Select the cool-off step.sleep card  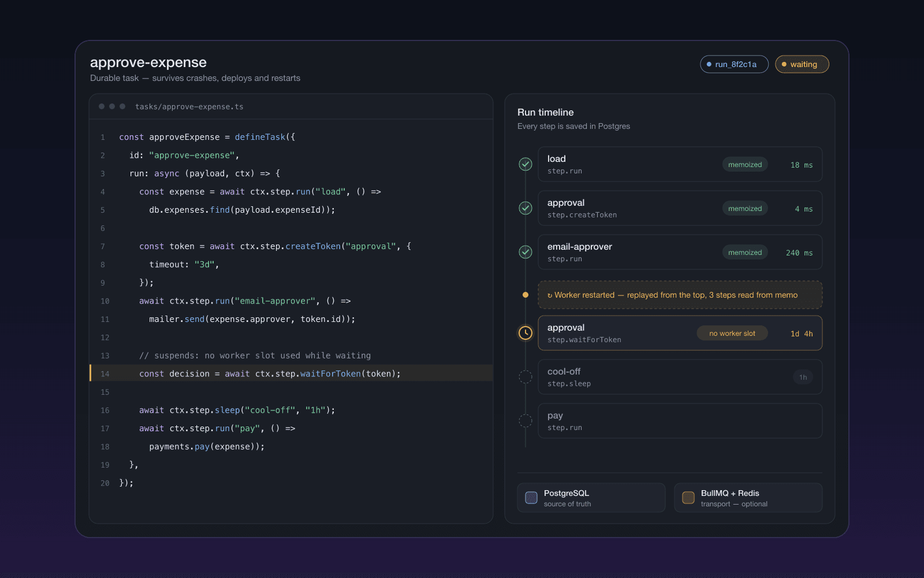click(x=680, y=377)
